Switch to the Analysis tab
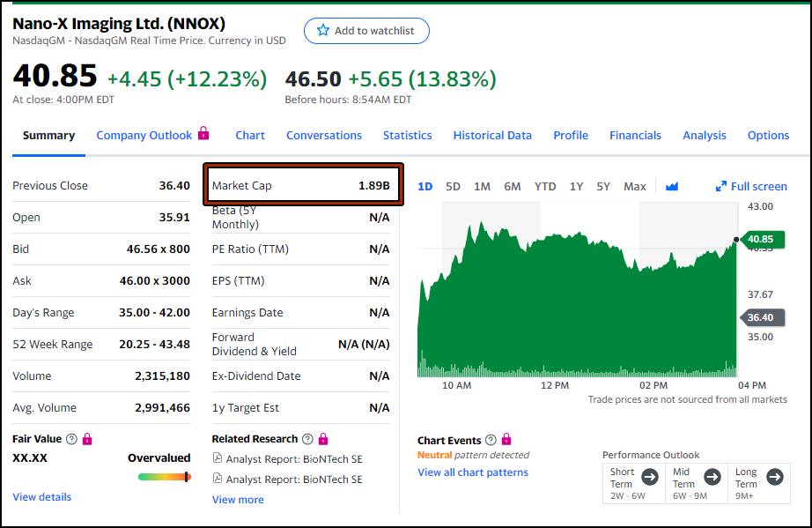This screenshot has height=528, width=812. [705, 135]
